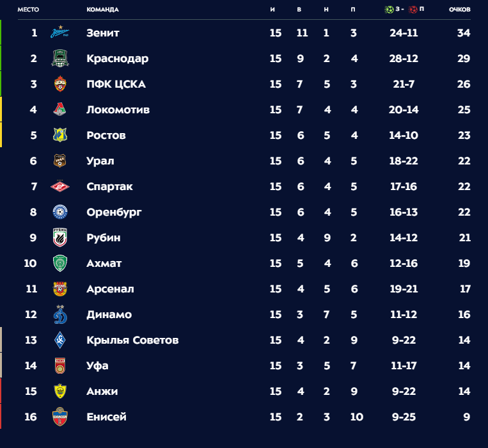Click the Dinamo club logo
The width and height of the screenshot is (488, 448).
[60, 314]
